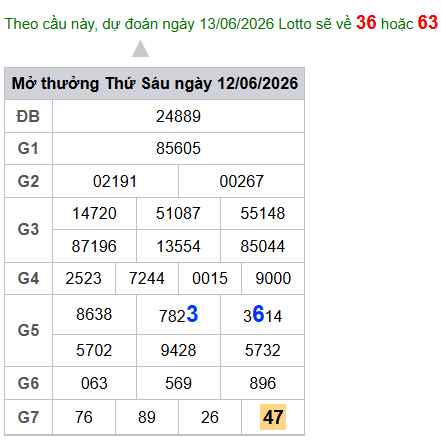Screen dimensions: 441x440
Task: Click G4 number 0015
Action: (x=210, y=278)
